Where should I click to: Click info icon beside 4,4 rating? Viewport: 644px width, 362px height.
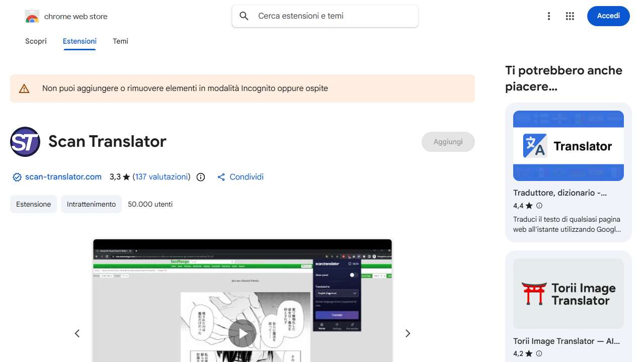[x=539, y=206]
